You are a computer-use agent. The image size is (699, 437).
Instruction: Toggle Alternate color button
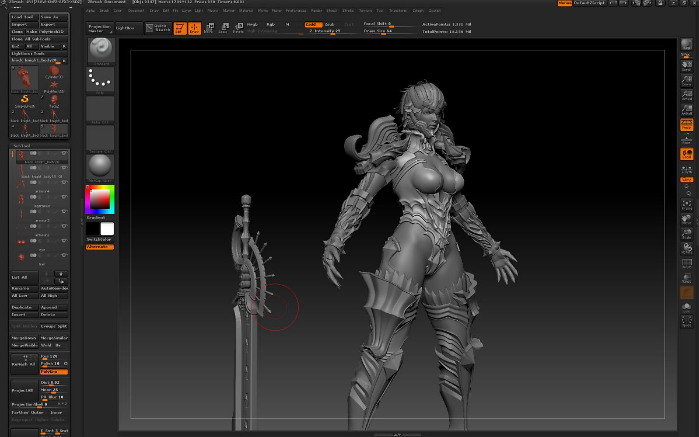click(x=100, y=247)
